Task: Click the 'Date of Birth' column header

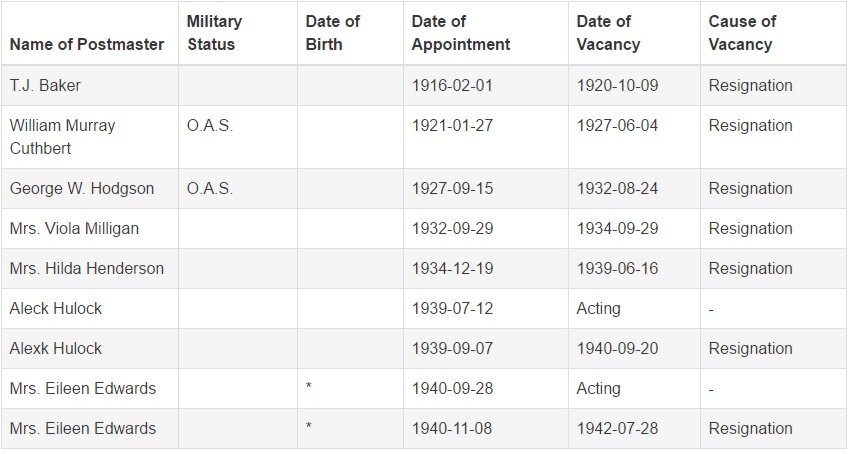Action: [333, 33]
